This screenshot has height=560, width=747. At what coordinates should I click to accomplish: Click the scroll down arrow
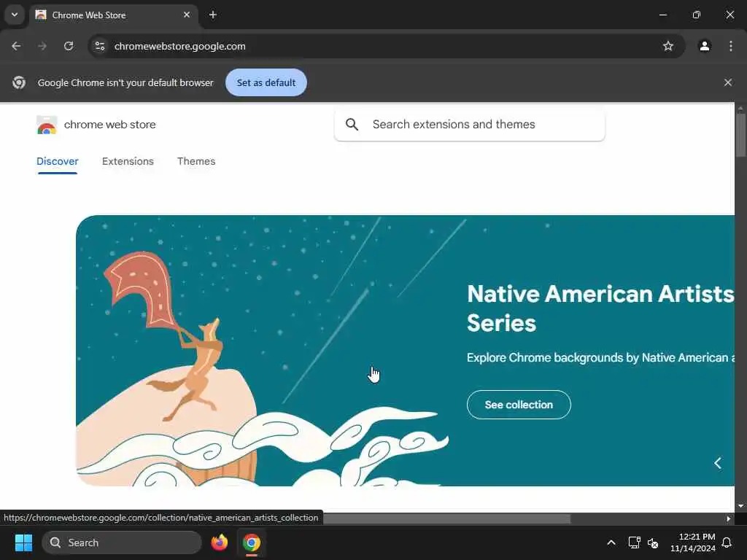click(740, 506)
